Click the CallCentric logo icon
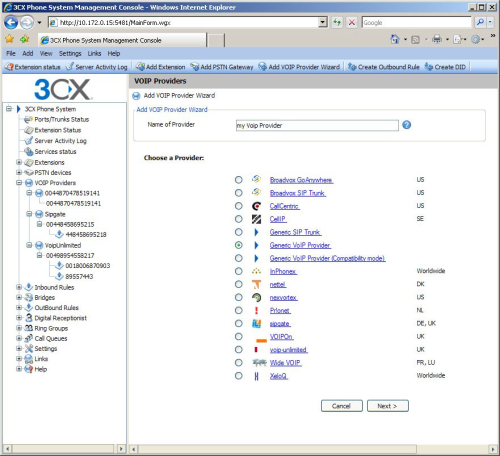The width and height of the screenshot is (500, 456). pyautogui.click(x=256, y=206)
